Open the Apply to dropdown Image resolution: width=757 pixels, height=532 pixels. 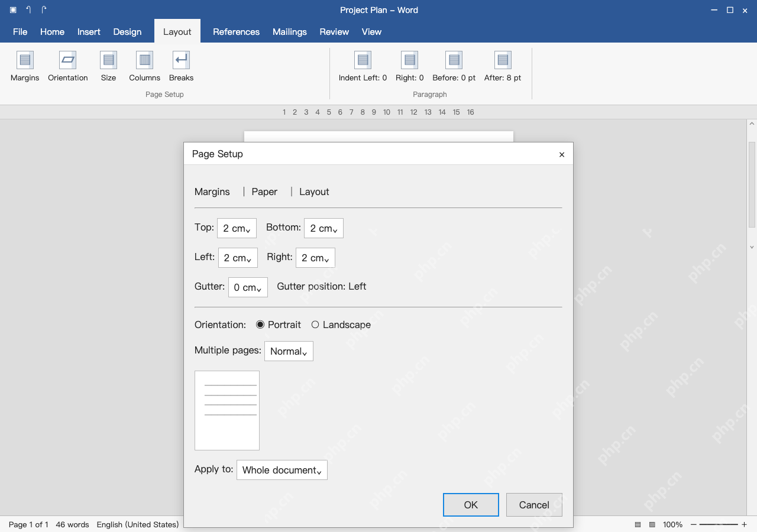(282, 470)
